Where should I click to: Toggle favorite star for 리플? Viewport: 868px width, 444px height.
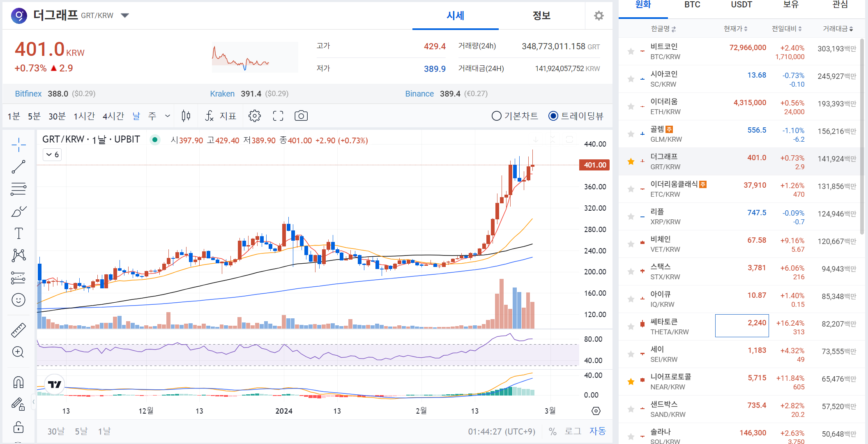point(631,216)
